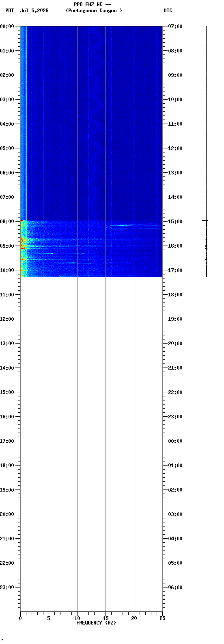This screenshot has width=224, height=644.
Task: Click the PDT '12:00' label on left axis
Action: tap(7, 319)
